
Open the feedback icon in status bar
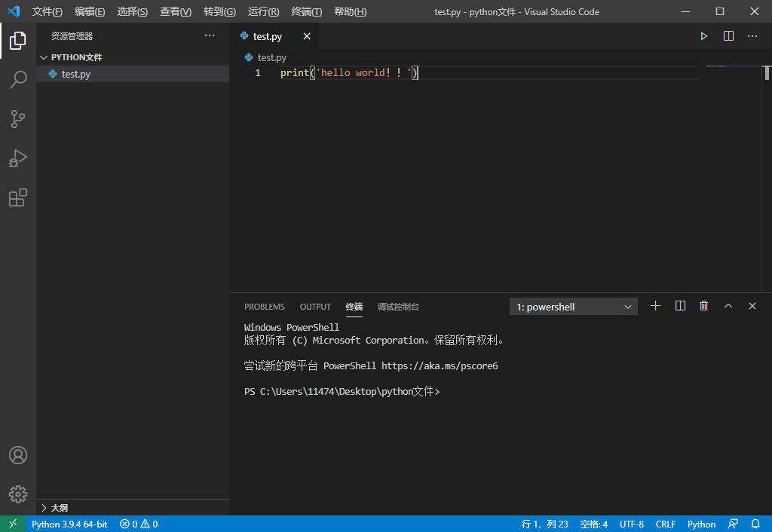733,524
